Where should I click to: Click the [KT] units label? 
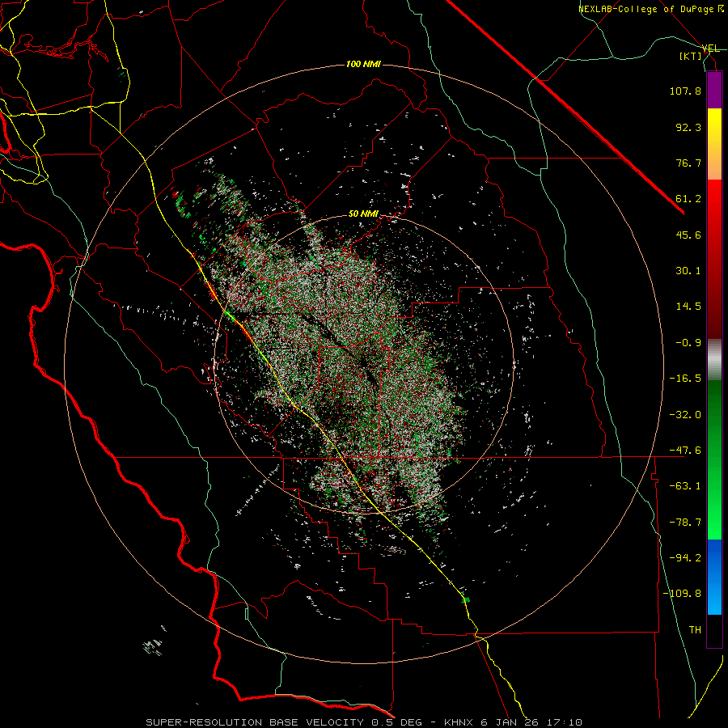click(691, 56)
